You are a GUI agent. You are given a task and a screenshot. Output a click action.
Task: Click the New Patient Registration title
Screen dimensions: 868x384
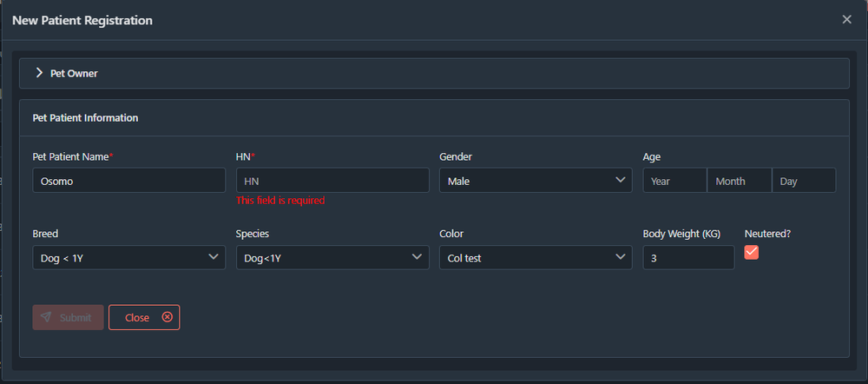[82, 20]
